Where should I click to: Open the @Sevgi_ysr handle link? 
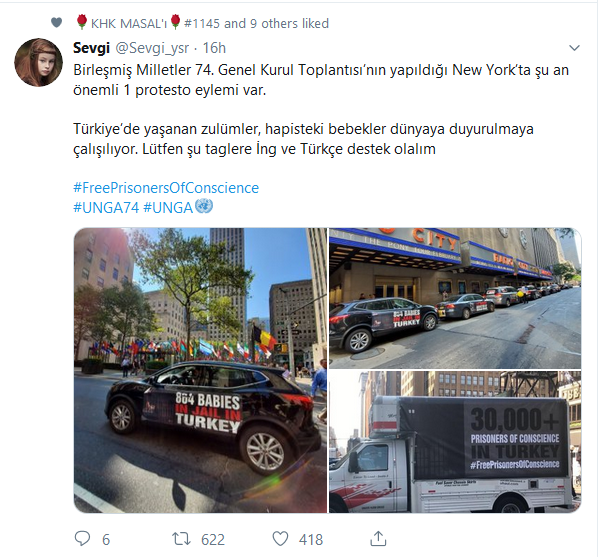152,48
